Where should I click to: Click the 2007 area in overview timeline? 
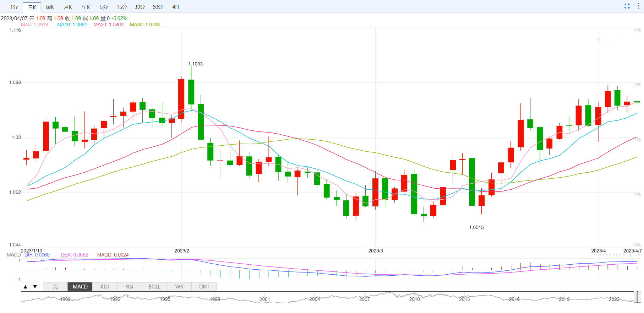coord(365,298)
